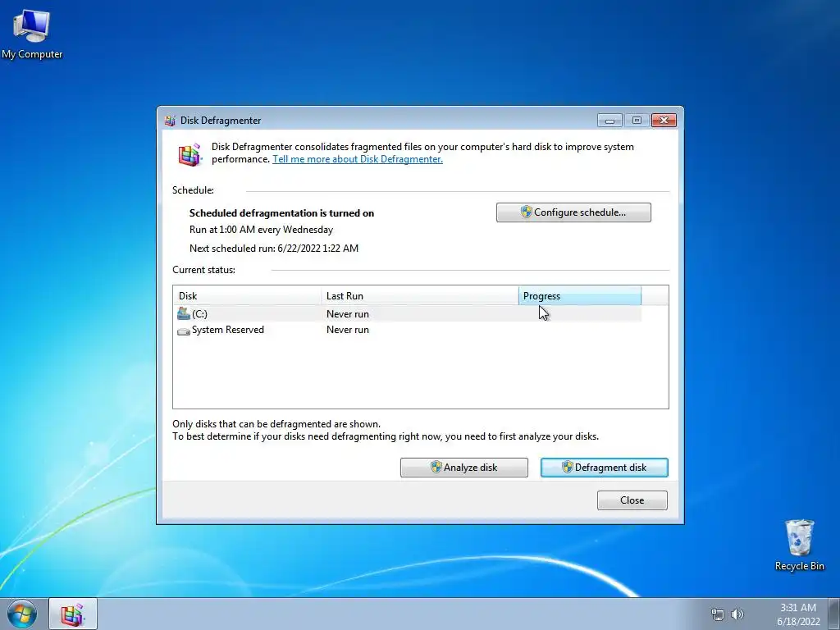Image resolution: width=840 pixels, height=630 pixels.
Task: Open network status tray icon
Action: click(x=717, y=614)
